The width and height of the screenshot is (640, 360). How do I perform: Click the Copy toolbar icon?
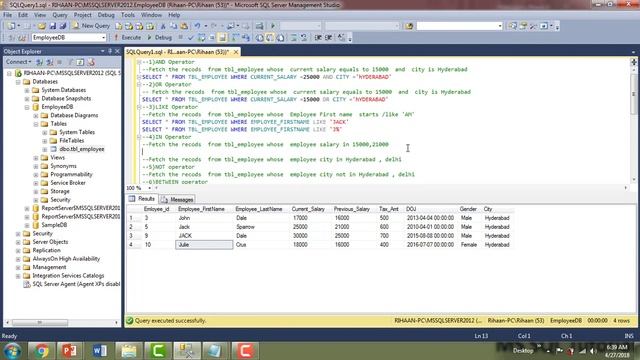click(173, 26)
